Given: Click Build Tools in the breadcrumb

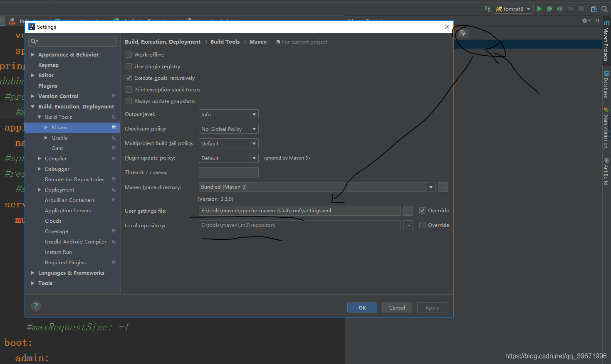Looking at the screenshot, I should pyautogui.click(x=225, y=42).
